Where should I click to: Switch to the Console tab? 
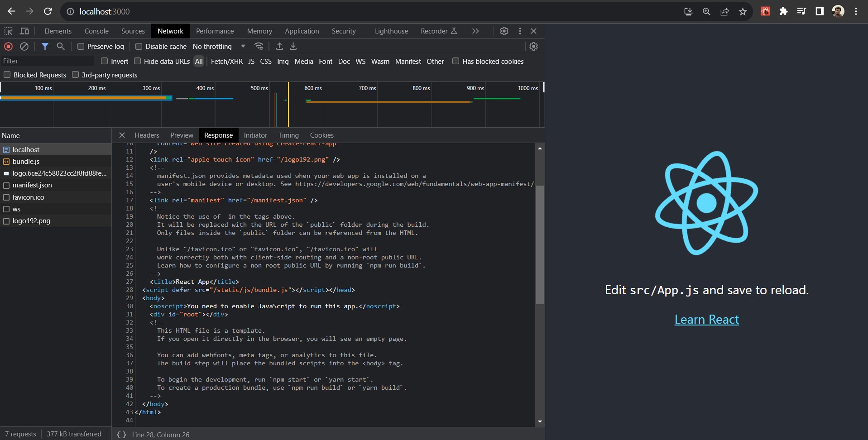point(96,31)
